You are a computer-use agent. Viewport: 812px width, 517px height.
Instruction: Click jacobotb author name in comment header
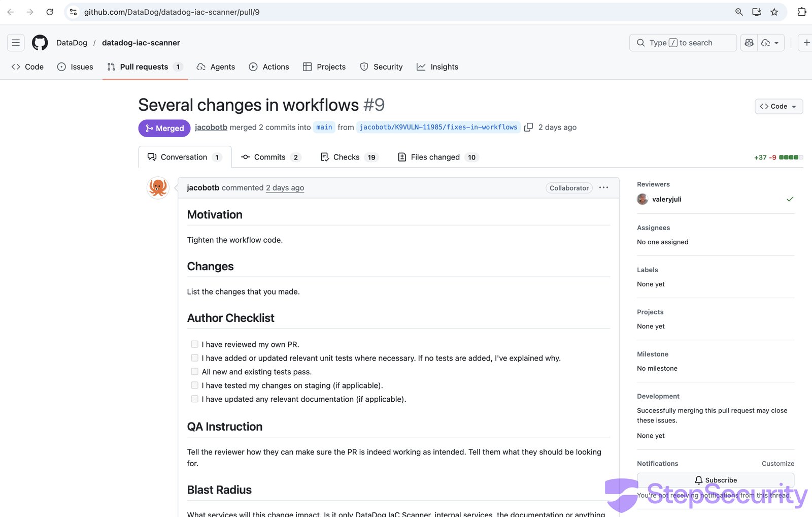tap(203, 187)
